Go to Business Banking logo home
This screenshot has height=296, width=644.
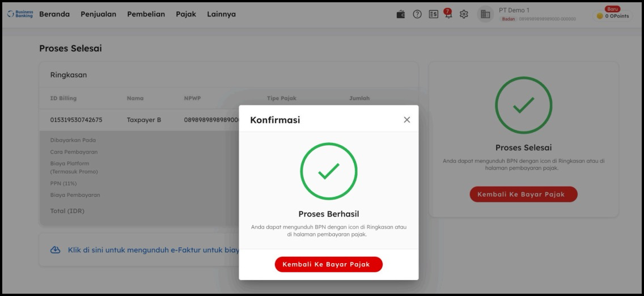coord(20,14)
